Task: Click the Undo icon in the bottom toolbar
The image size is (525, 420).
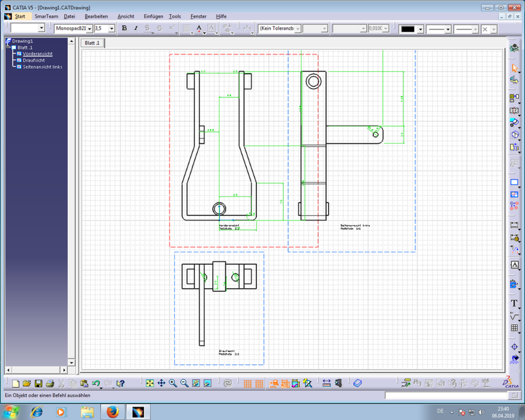Action: click(x=96, y=383)
